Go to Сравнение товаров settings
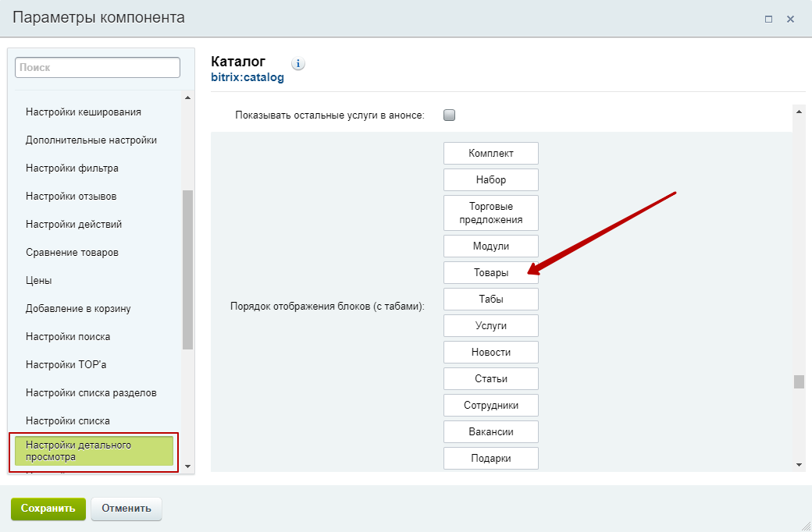The image size is (812, 532). click(x=72, y=252)
